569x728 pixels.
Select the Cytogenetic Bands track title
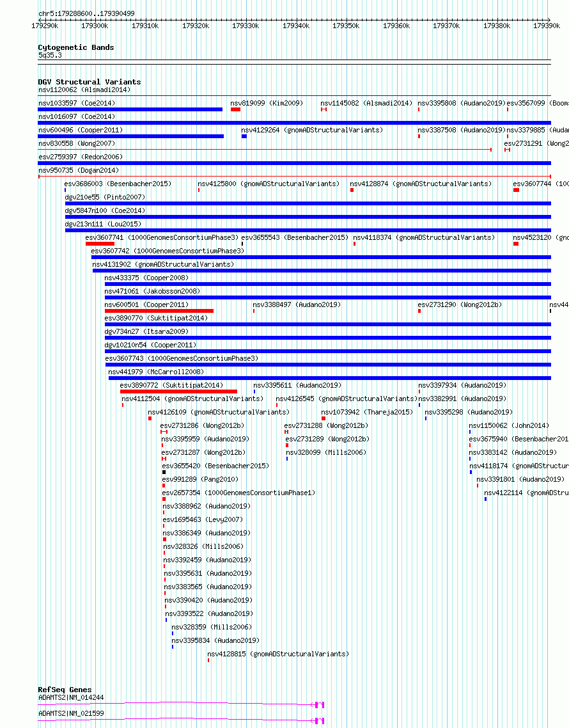pyautogui.click(x=76, y=47)
